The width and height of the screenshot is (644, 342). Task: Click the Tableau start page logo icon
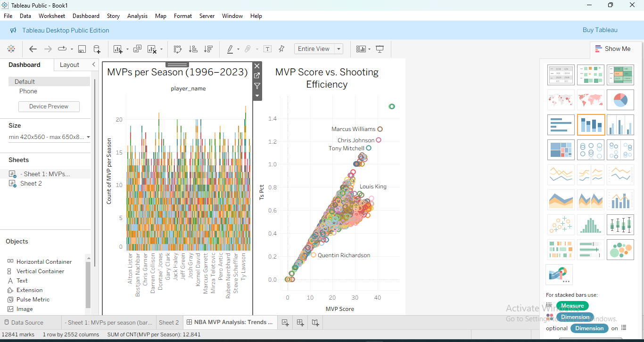point(11,49)
